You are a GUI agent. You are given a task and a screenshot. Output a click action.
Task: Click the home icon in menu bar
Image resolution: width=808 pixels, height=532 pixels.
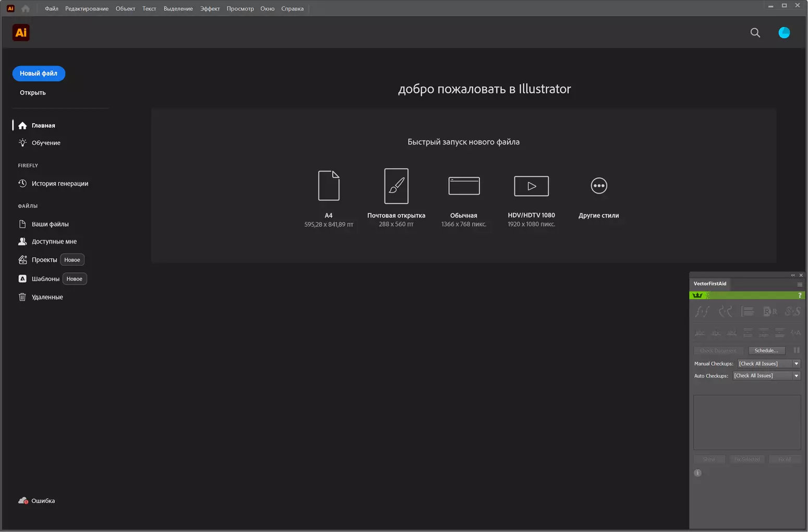point(25,8)
